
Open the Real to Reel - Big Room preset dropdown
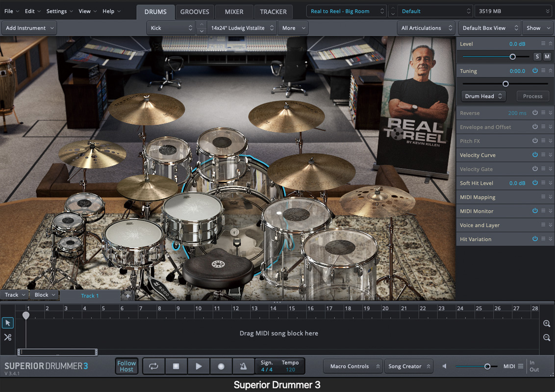click(x=346, y=11)
